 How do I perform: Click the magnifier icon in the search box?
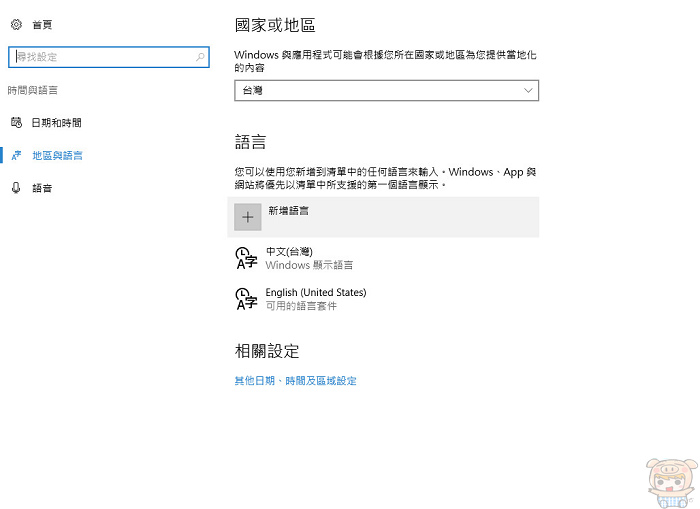(x=200, y=57)
